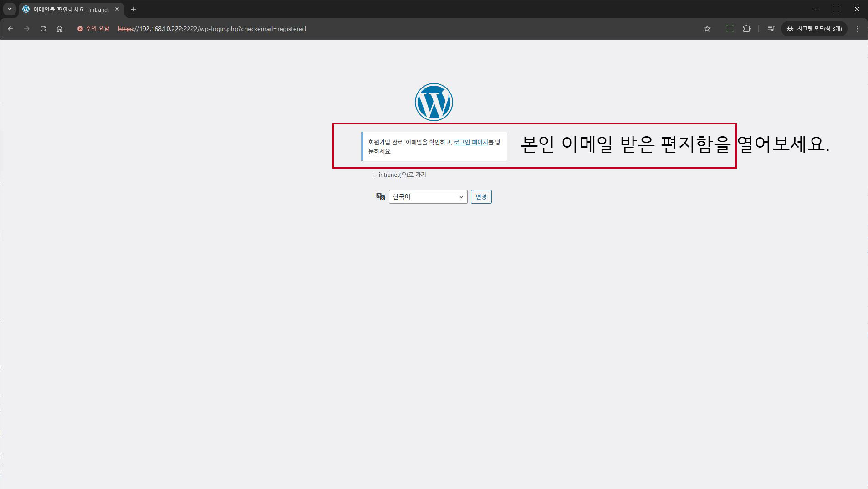Click the '주의 요함' security warning
Image resolution: width=868 pixels, height=489 pixels.
tap(93, 29)
